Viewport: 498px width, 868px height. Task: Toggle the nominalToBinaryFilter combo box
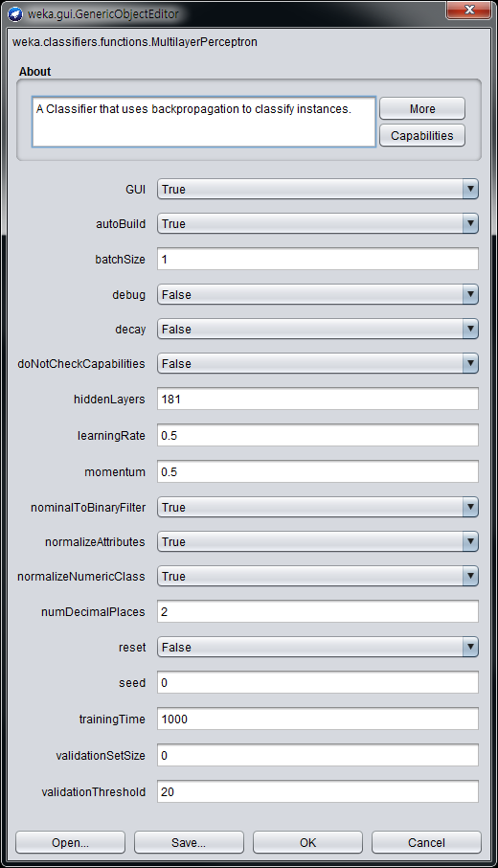pyautogui.click(x=318, y=507)
